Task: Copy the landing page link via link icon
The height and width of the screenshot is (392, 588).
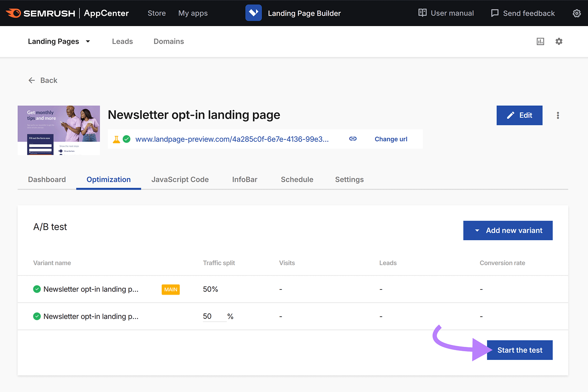Action: pos(352,139)
